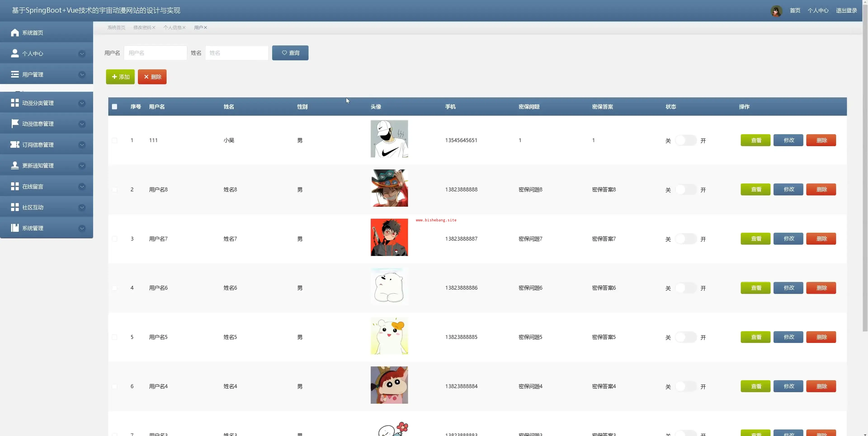Toggle the status switch for user 111
Viewport: 868px width, 436px height.
tap(685, 140)
